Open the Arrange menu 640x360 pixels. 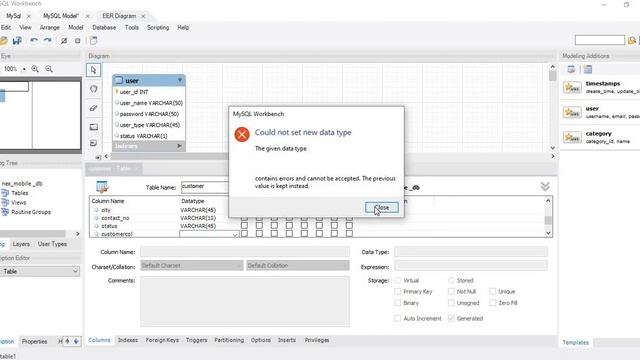pyautogui.click(x=50, y=27)
